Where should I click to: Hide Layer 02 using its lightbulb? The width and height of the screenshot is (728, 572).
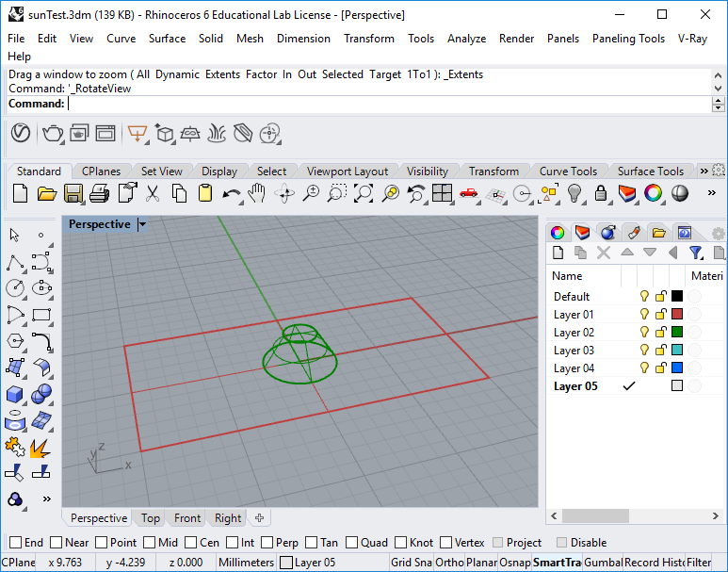pos(645,333)
